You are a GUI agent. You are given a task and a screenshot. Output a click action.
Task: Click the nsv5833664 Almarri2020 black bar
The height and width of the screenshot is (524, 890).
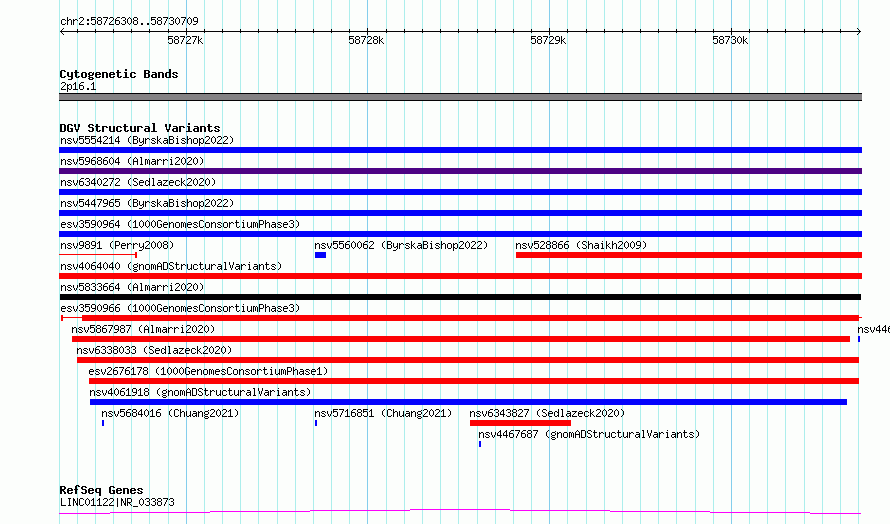pyautogui.click(x=460, y=297)
